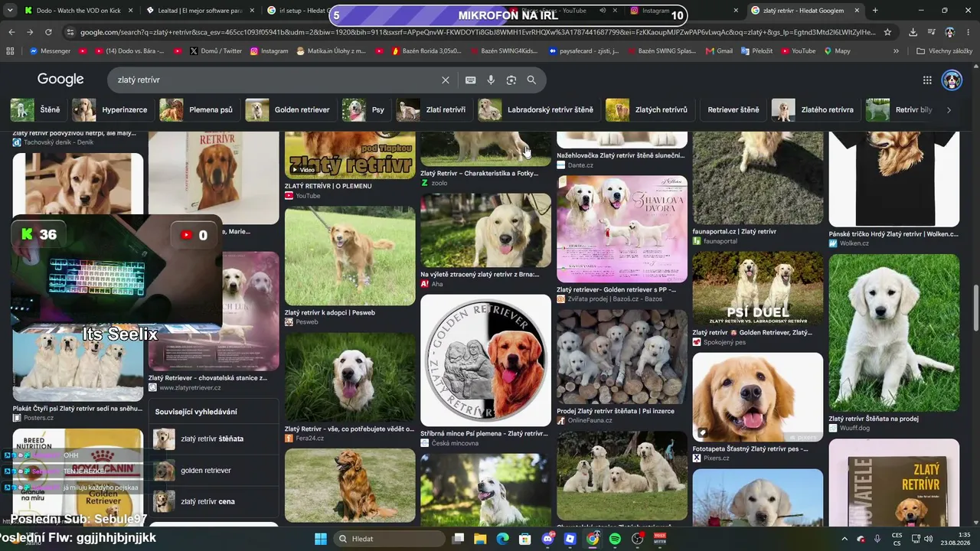Open Discord from the taskbar

pos(547,539)
